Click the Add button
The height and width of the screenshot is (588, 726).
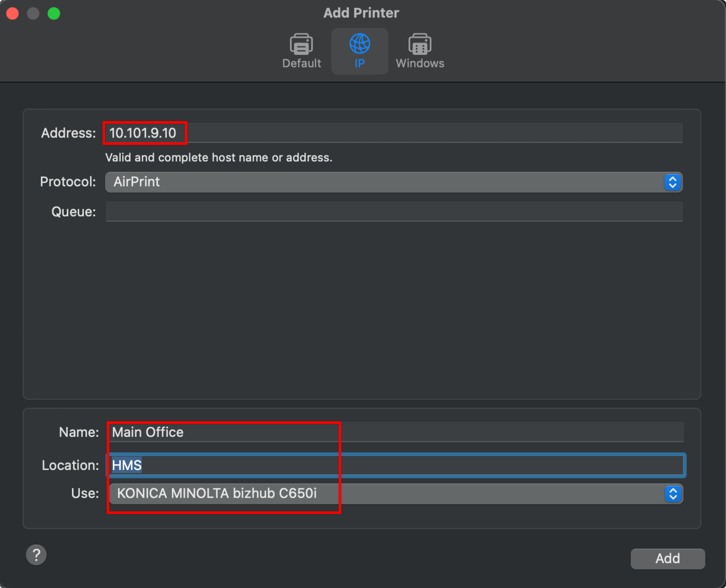pyautogui.click(x=667, y=558)
